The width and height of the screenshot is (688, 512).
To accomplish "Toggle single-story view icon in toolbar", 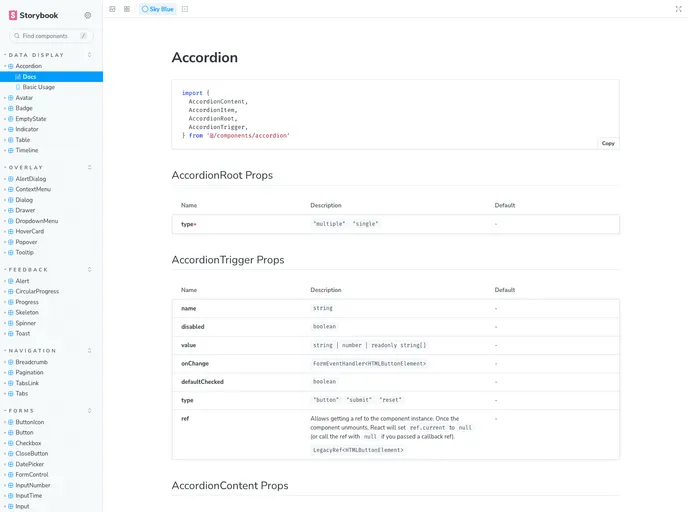I will 112,9.
